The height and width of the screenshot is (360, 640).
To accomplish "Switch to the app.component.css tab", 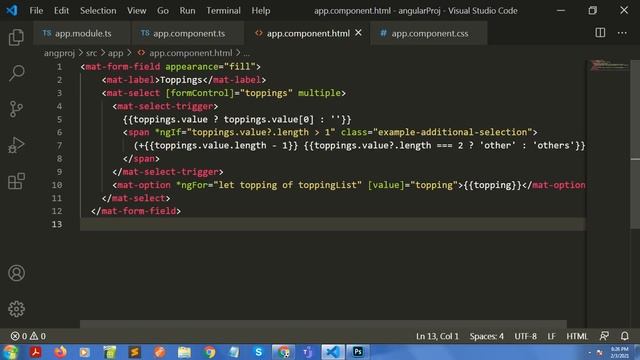I will (x=430, y=33).
